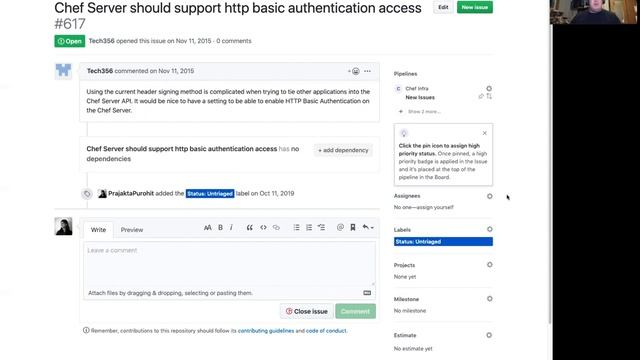This screenshot has height=360, width=640.
Task: Open saved replies dropdown arrow
Action: pyautogui.click(x=368, y=228)
